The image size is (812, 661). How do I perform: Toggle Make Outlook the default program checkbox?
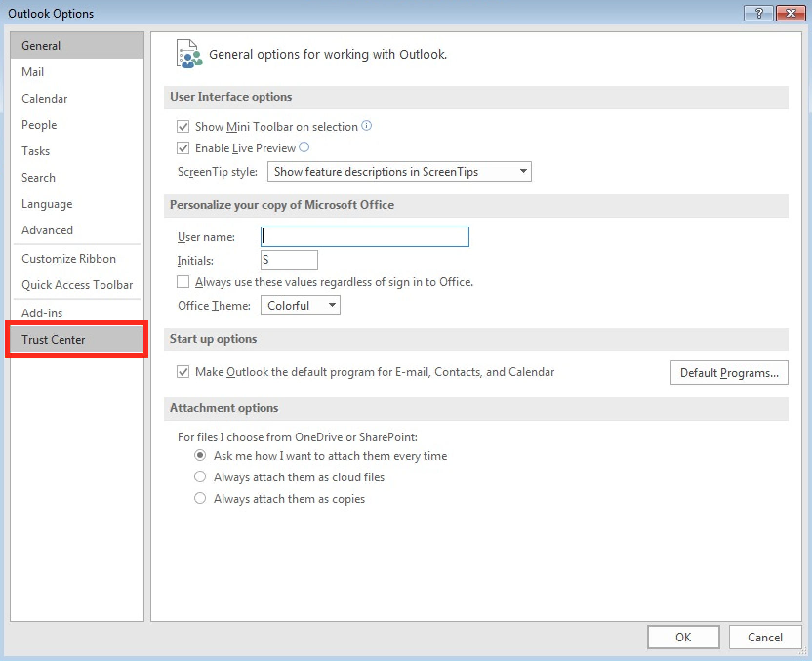[183, 372]
